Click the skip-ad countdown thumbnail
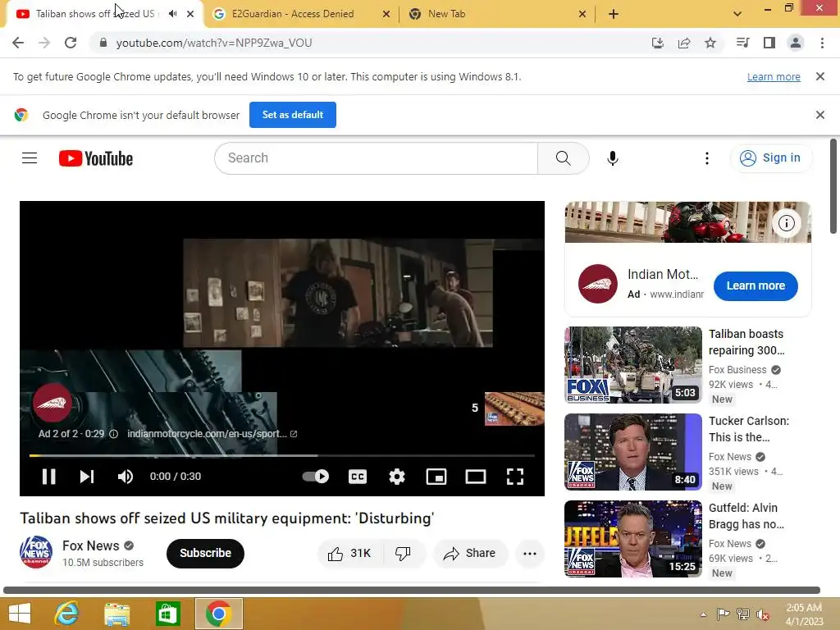Image resolution: width=840 pixels, height=630 pixels. click(514, 409)
